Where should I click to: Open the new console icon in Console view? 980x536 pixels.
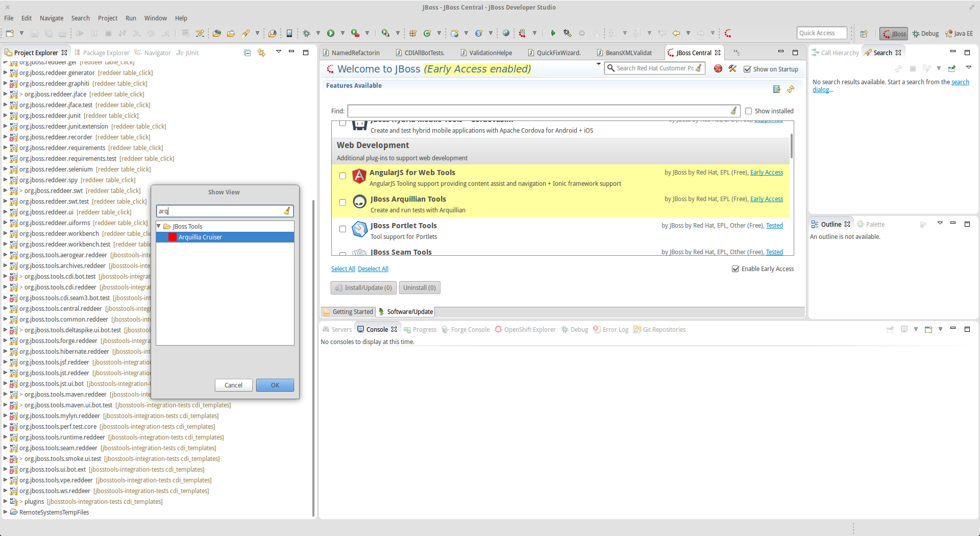pyautogui.click(x=928, y=329)
